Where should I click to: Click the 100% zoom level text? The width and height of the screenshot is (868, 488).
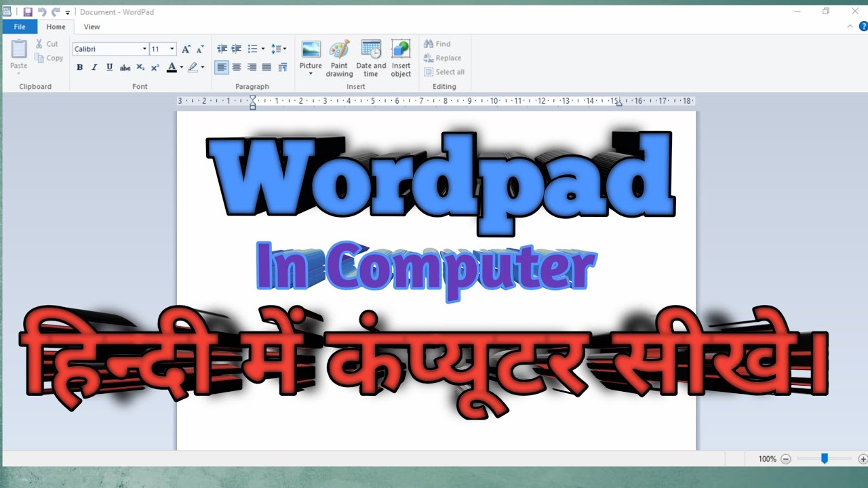coord(768,459)
